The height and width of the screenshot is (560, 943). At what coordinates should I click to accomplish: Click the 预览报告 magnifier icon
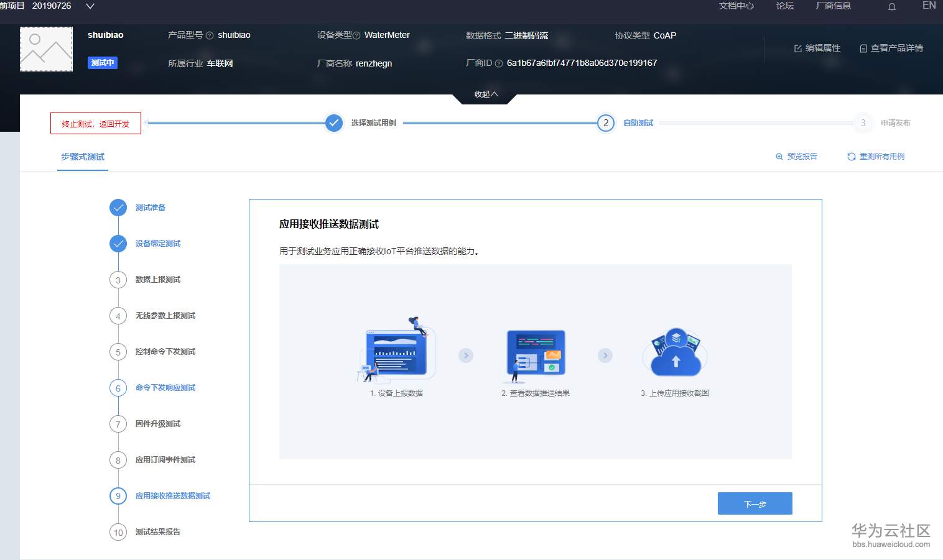pos(779,157)
